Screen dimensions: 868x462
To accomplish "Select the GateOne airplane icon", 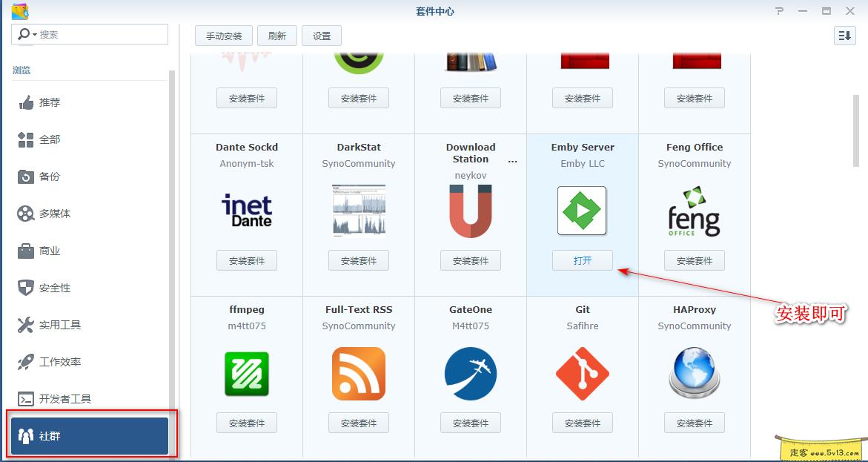I will tap(471, 374).
